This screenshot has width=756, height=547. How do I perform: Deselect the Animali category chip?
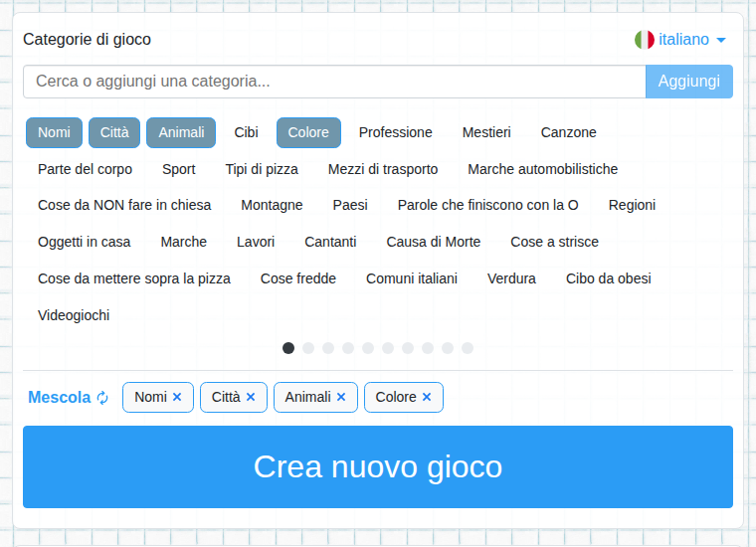pyautogui.click(x=181, y=132)
